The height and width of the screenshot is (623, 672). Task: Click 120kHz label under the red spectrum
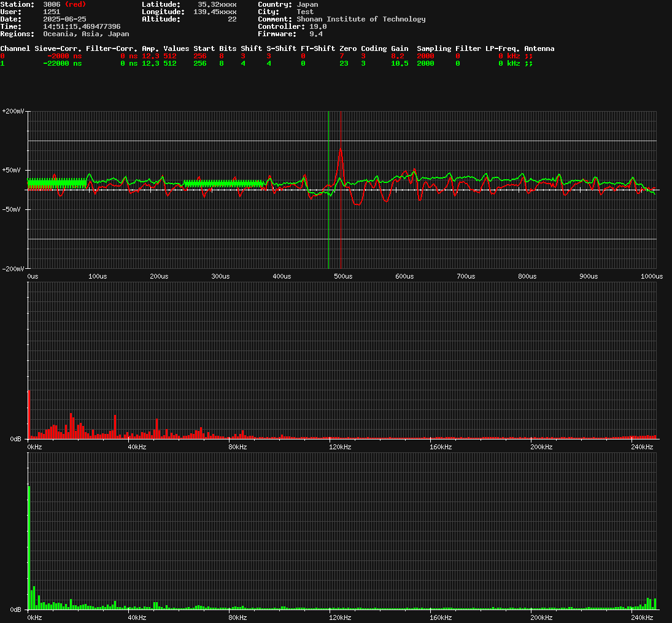coord(340,447)
